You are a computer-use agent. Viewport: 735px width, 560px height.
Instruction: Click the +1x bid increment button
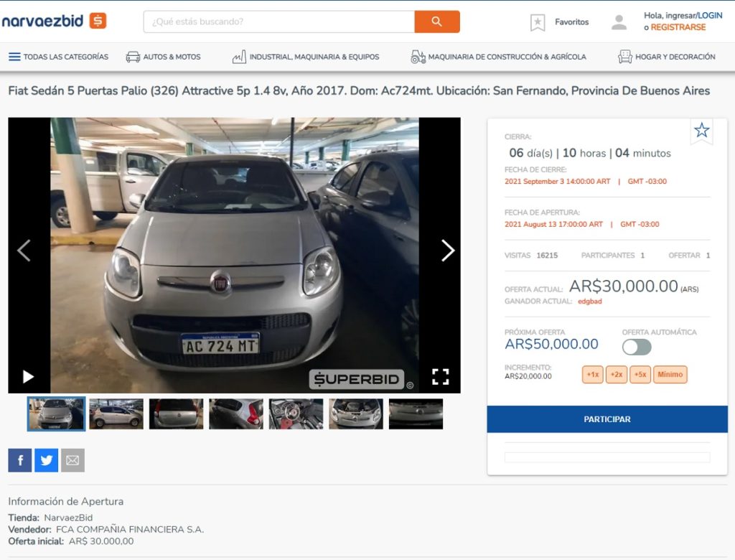(591, 374)
